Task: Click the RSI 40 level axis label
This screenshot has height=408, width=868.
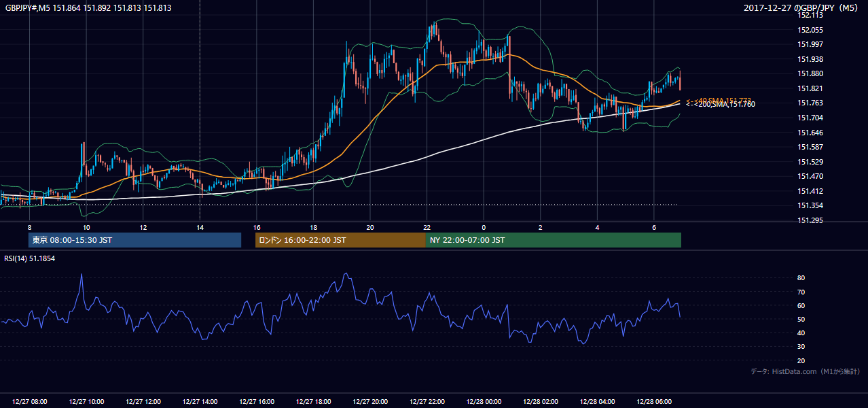Action: (801, 333)
